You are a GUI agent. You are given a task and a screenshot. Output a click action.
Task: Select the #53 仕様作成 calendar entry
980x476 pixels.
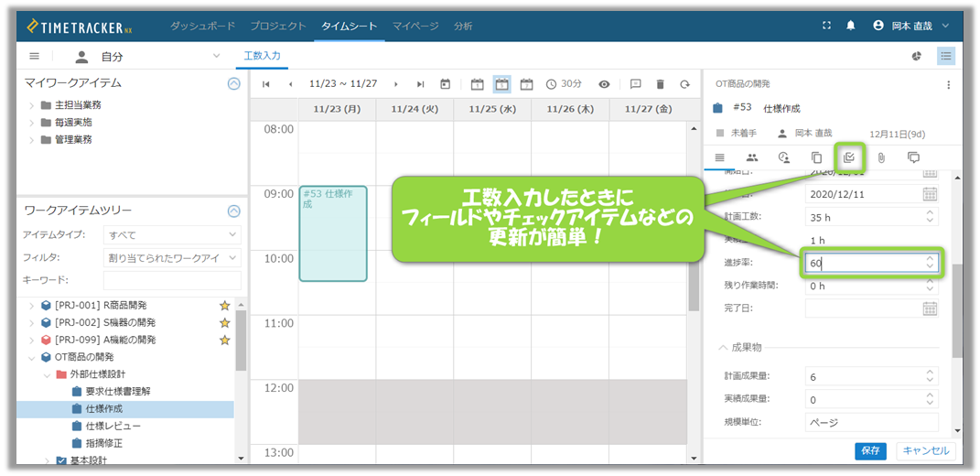tap(333, 233)
